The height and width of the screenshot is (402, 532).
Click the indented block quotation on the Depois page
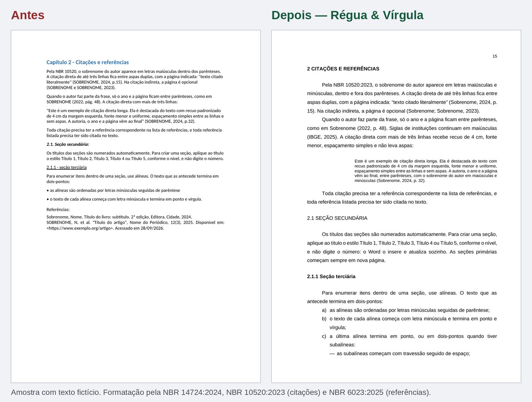point(426,171)
